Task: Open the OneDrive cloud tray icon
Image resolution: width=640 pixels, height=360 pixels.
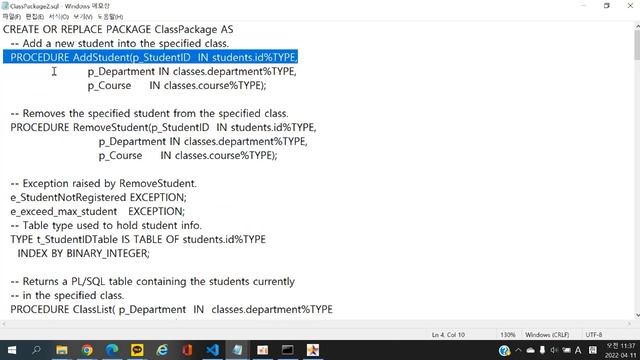Action: click(x=530, y=350)
